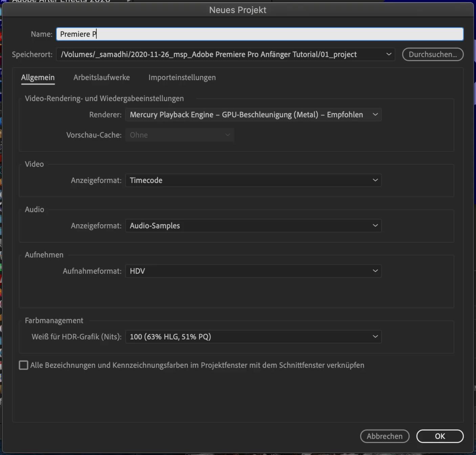Click the project Name text field
The width and height of the screenshot is (476, 455).
pyautogui.click(x=259, y=34)
